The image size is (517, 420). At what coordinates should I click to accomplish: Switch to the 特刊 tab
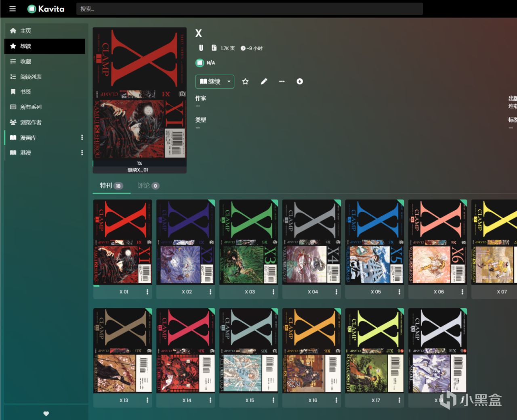111,186
